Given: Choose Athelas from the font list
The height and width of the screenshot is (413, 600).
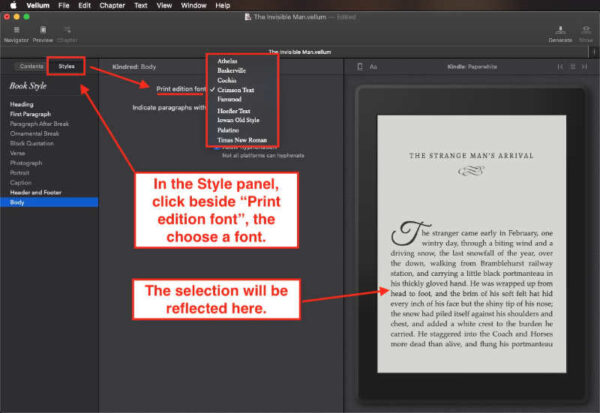Looking at the screenshot, I should pos(227,61).
